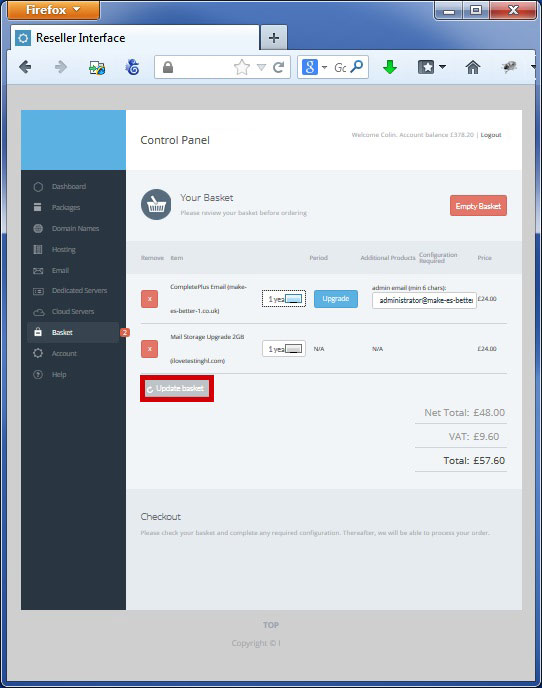Expand the bookmarks menu dropdown arrow
Viewport: 542px width, 688px height.
coord(442,67)
